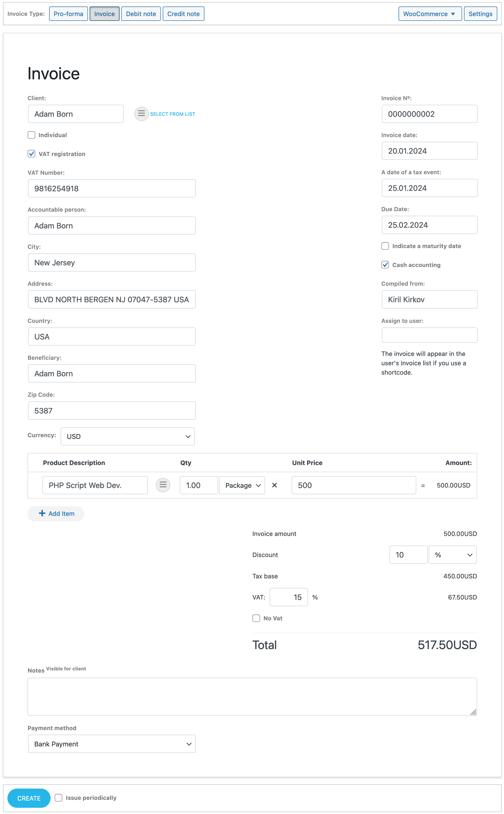Select the Pro-forma invoice type
Screen dimensions: 504x814
(68, 14)
